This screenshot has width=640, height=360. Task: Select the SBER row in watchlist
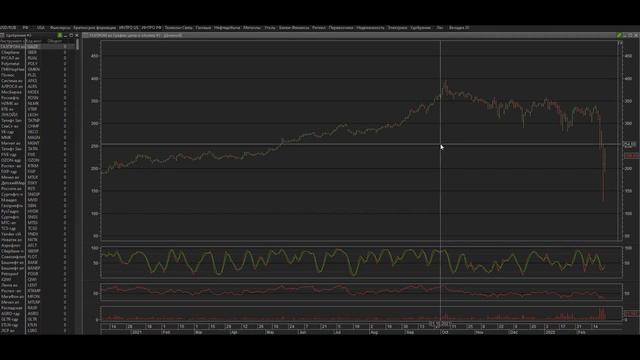(x=38, y=52)
